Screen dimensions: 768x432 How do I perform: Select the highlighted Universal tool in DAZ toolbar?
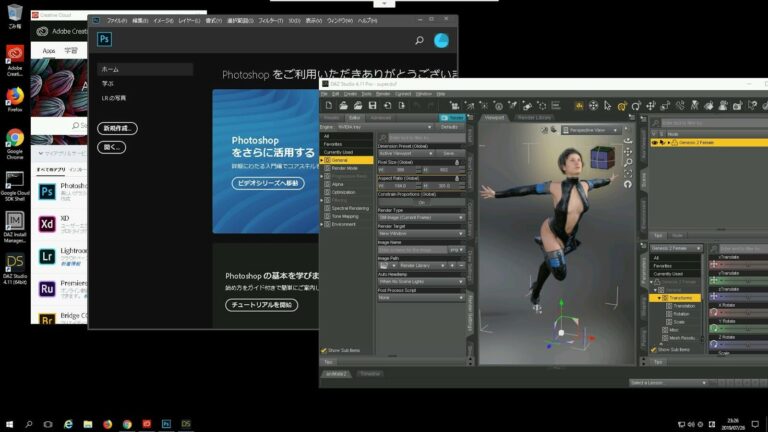click(x=622, y=105)
